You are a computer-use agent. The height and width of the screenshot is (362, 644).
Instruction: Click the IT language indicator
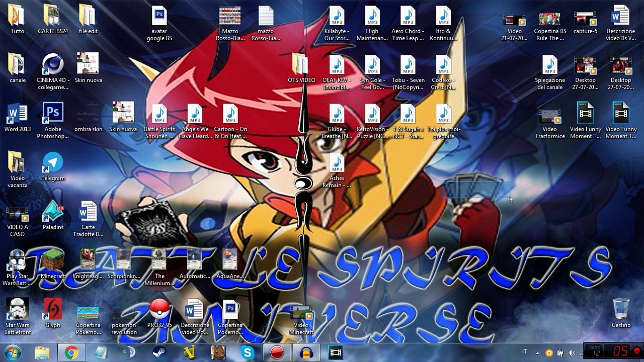click(525, 352)
